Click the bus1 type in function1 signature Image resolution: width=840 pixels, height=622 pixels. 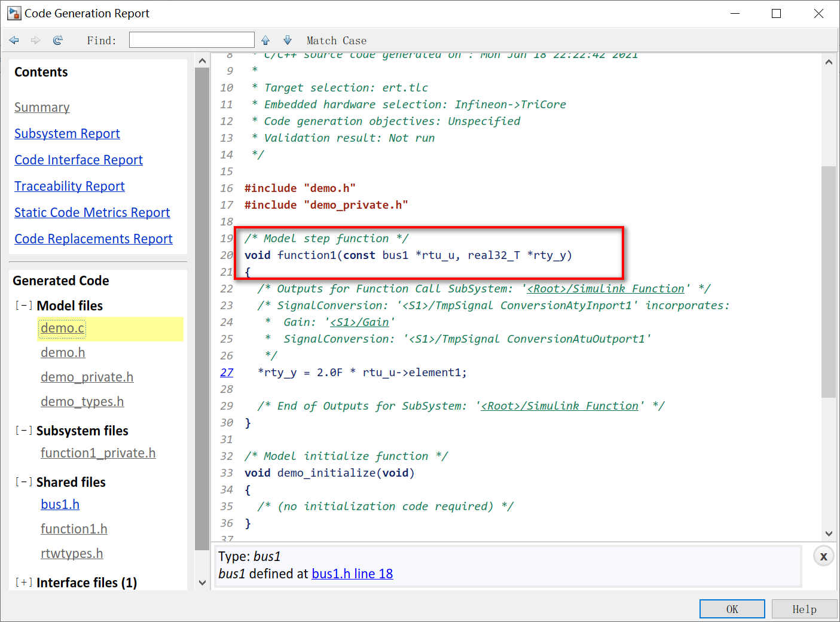[x=395, y=255]
